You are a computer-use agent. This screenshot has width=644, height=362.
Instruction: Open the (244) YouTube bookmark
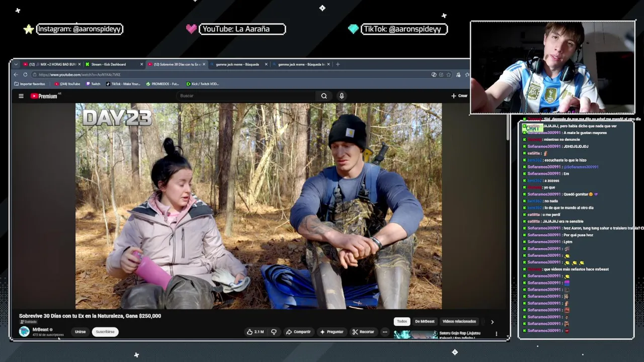point(67,84)
